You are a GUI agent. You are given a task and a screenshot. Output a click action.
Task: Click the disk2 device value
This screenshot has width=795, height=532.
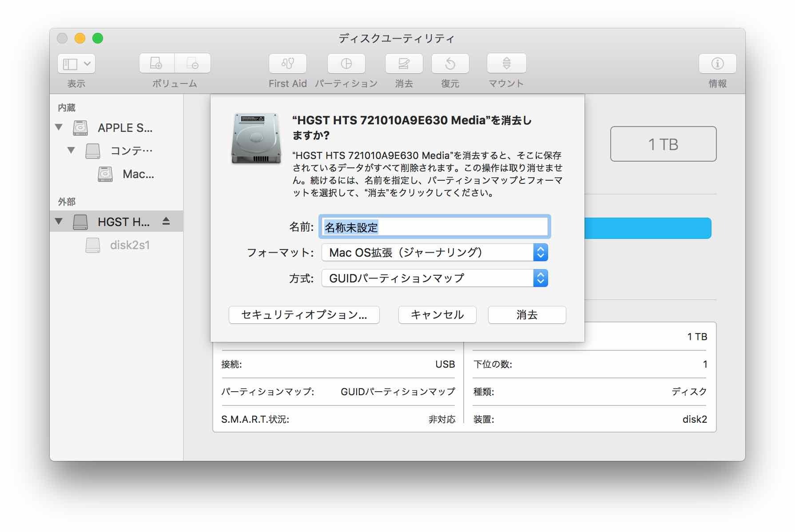coord(695,419)
